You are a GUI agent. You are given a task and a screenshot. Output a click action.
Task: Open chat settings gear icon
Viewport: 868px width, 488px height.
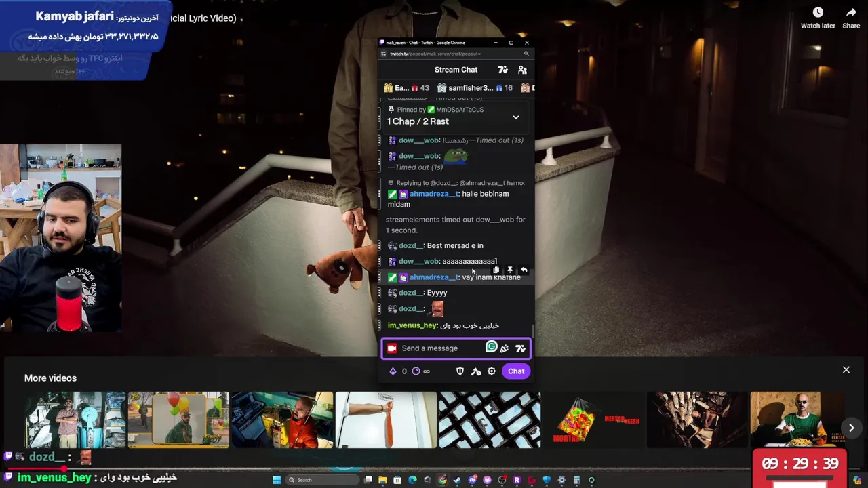click(492, 371)
